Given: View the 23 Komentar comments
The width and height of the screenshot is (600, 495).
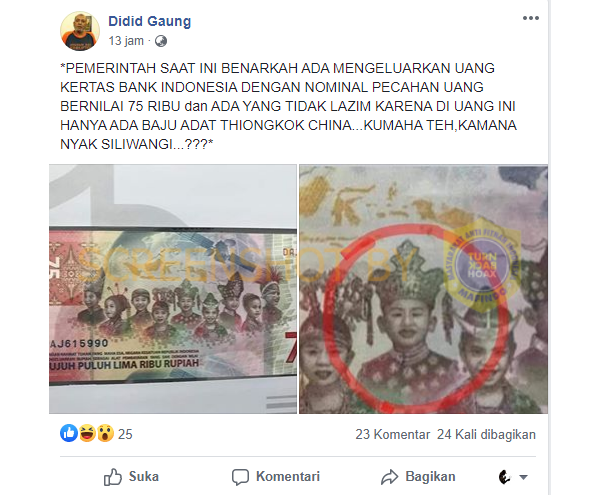Looking at the screenshot, I should tap(393, 435).
